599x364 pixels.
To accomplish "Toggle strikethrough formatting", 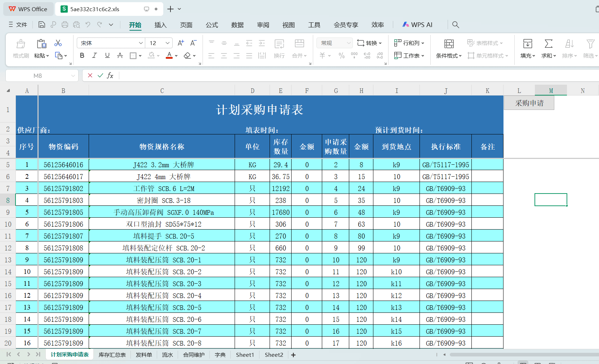I will point(120,56).
